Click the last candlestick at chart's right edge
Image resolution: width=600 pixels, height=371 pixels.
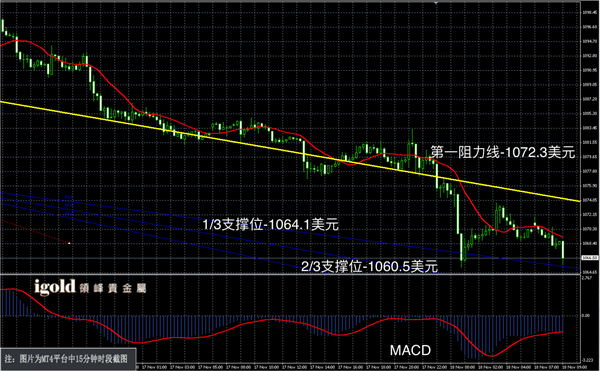563,252
